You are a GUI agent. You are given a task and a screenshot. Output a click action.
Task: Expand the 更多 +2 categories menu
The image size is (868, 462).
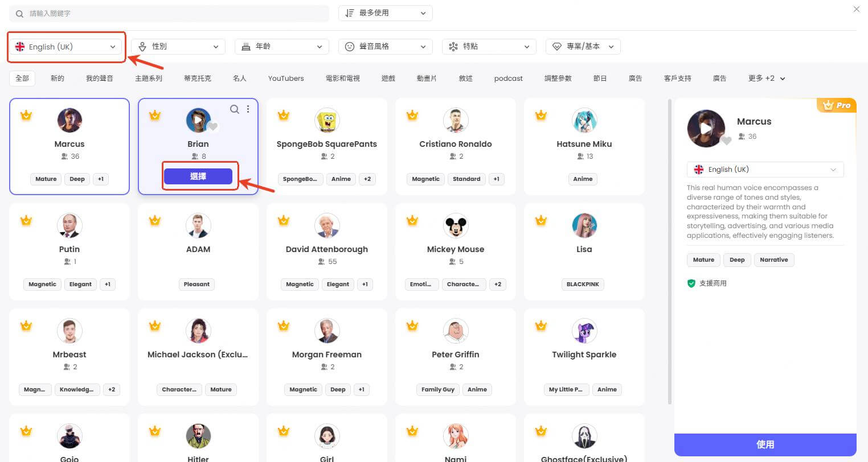(x=767, y=79)
